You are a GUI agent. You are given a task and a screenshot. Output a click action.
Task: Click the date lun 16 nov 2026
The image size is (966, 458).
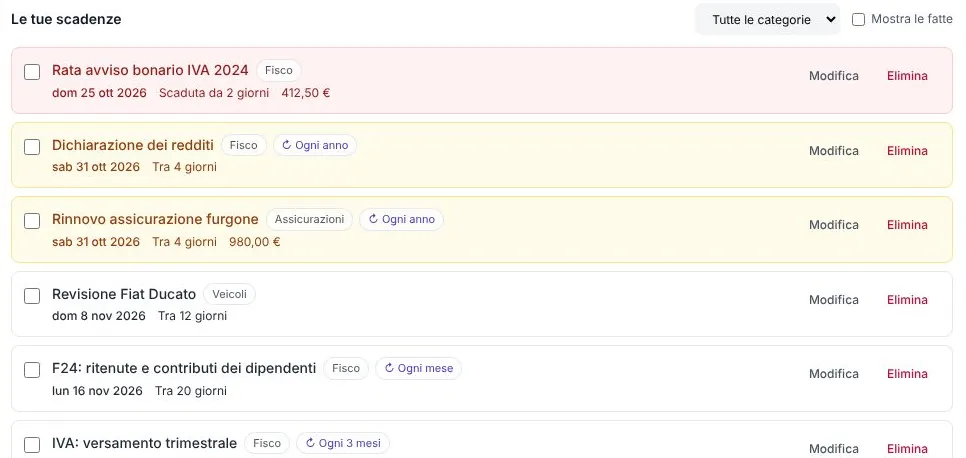tap(97, 391)
